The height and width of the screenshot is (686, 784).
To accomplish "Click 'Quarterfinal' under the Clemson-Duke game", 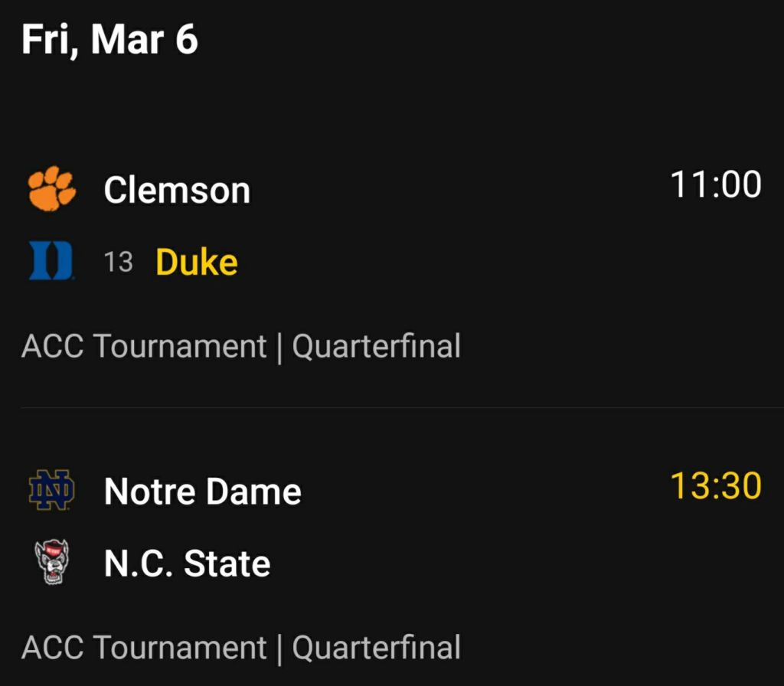I will click(376, 346).
